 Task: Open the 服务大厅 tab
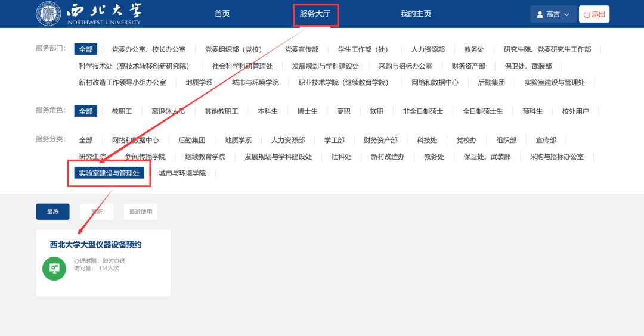(x=315, y=14)
